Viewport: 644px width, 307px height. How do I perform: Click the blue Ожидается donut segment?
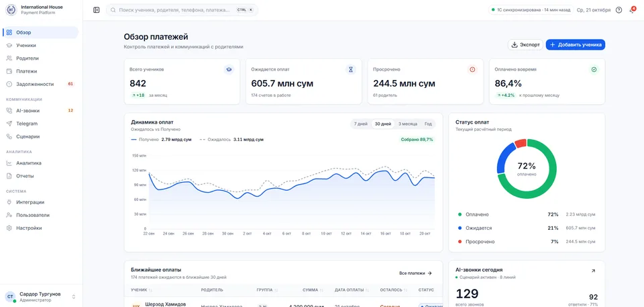(x=504, y=158)
